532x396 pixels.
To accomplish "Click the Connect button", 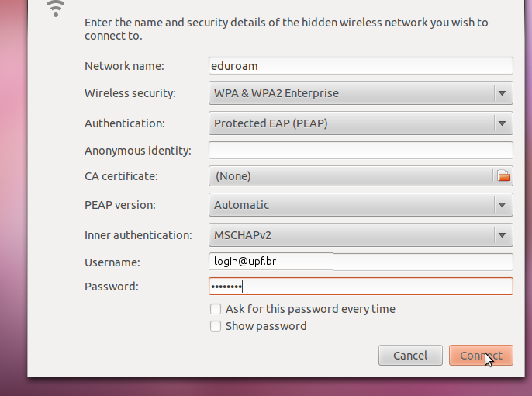I will click(481, 356).
